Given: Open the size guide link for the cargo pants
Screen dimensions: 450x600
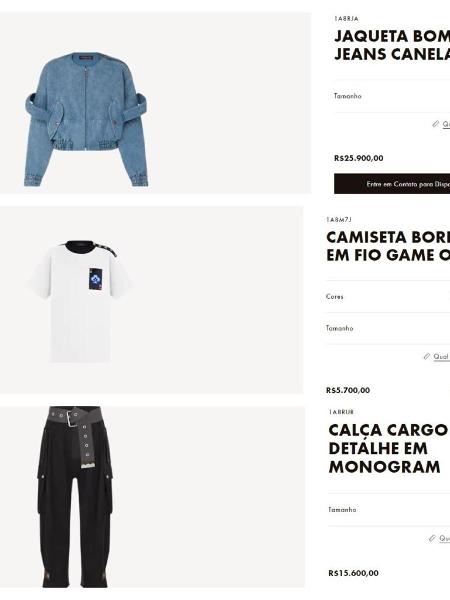Looking at the screenshot, I should pos(445,539).
